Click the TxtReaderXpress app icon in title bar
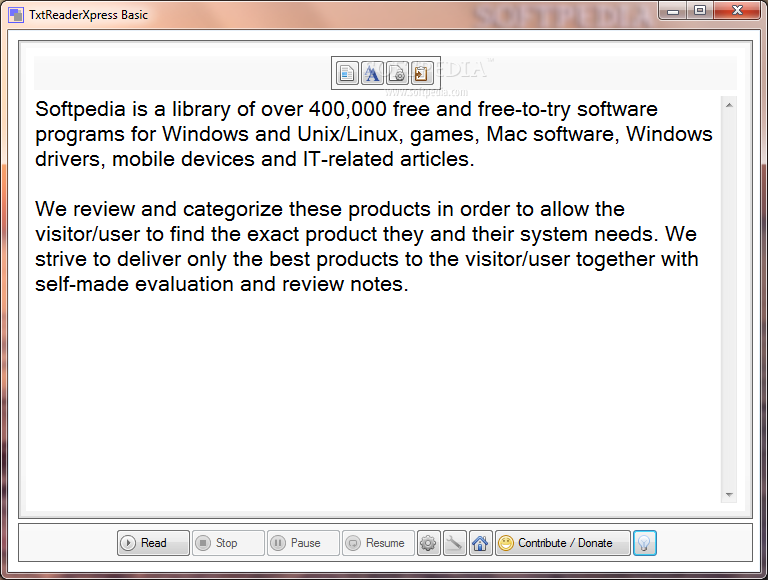Image resolution: width=768 pixels, height=580 pixels. pos(16,15)
